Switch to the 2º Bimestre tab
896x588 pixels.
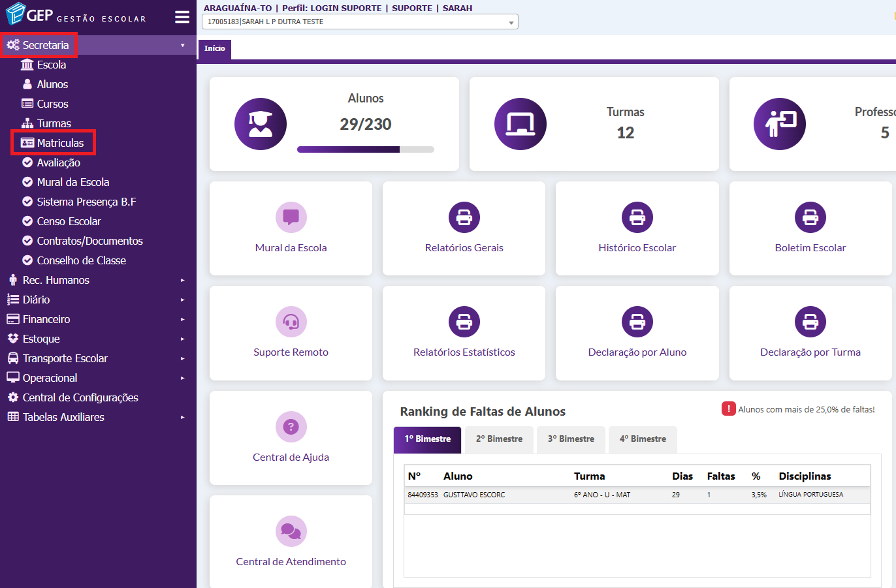pyautogui.click(x=499, y=439)
